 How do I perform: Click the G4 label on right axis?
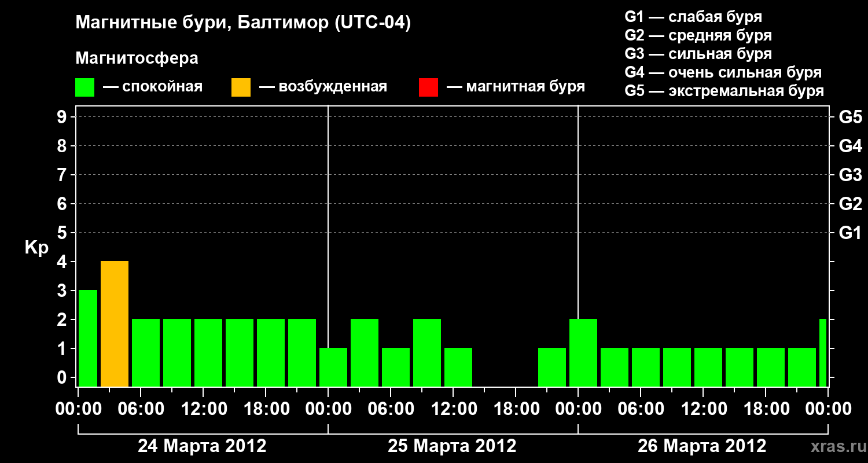click(851, 146)
